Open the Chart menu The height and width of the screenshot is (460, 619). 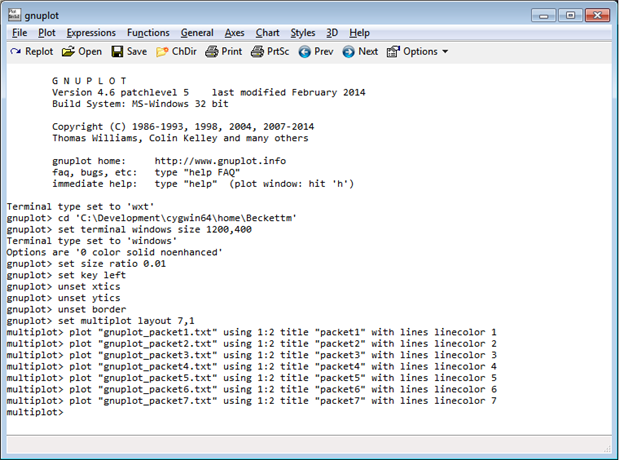pos(267,33)
